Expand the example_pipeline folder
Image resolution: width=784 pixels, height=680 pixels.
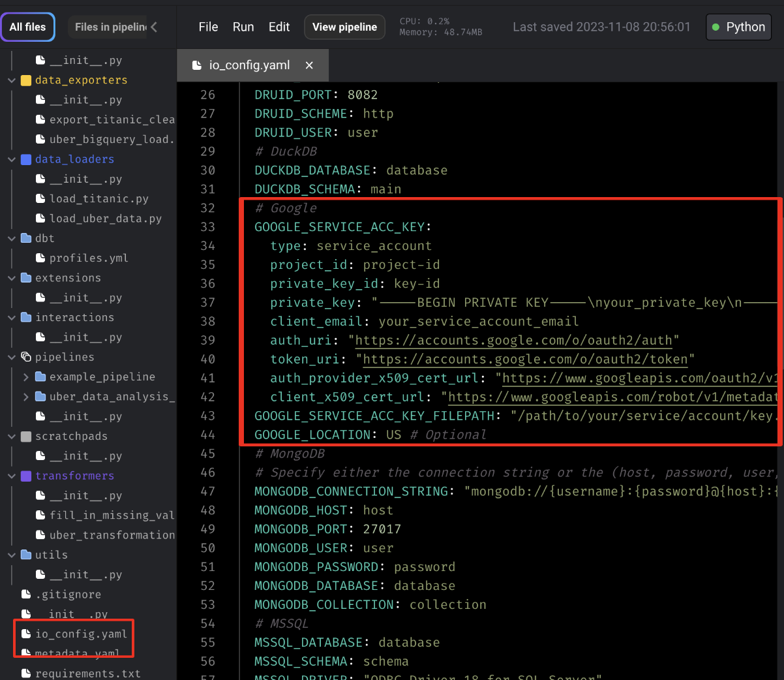coord(25,377)
